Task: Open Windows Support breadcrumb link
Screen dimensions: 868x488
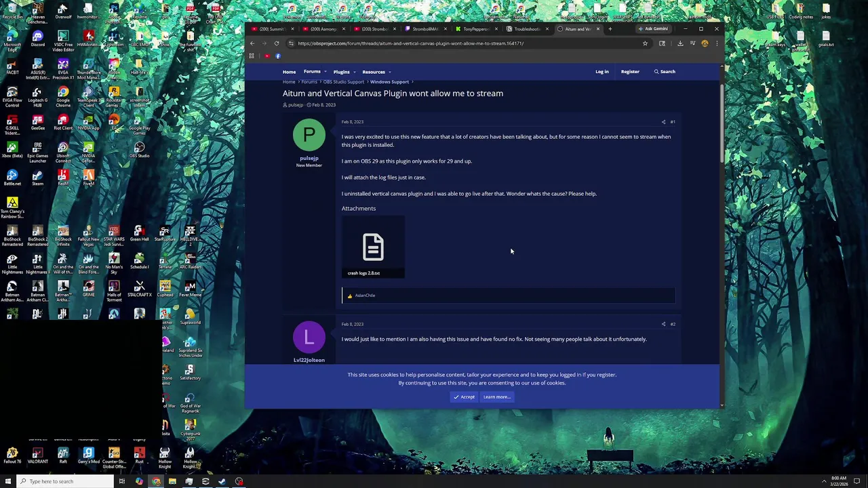Action: [x=389, y=82]
